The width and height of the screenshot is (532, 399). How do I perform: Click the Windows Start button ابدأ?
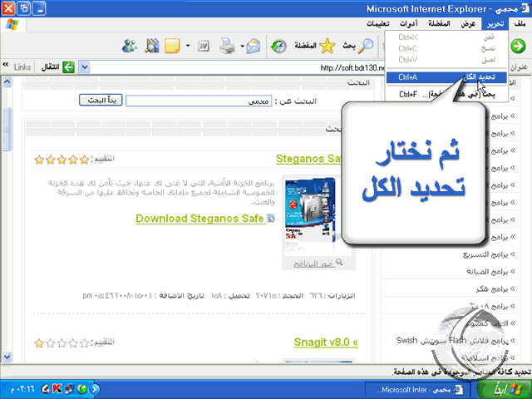tap(503, 389)
